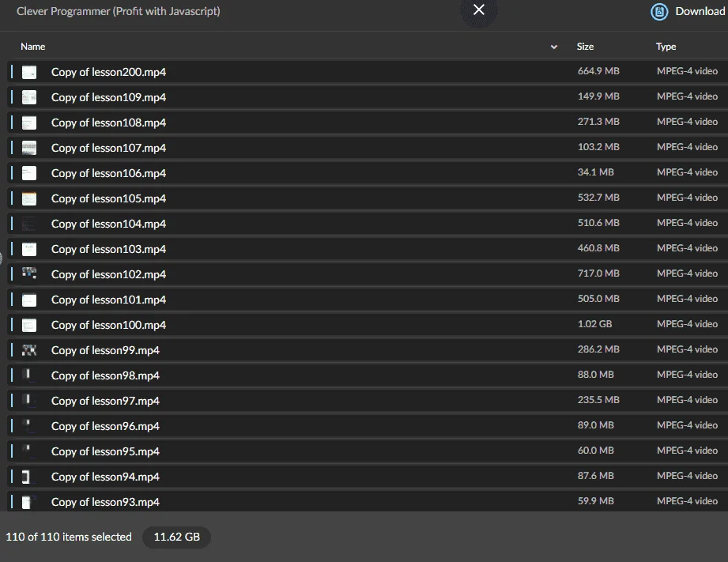Click the video icon for lesson95.mp4
The height and width of the screenshot is (562, 728).
click(x=28, y=450)
